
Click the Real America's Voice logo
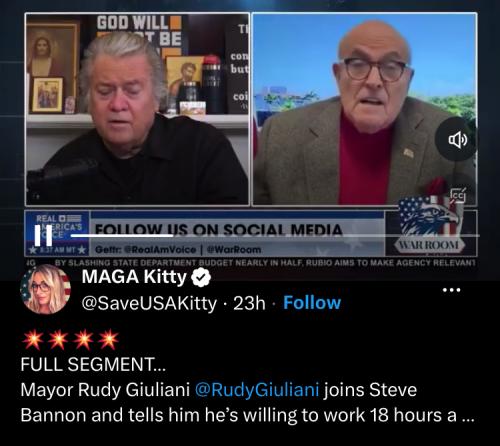(57, 232)
